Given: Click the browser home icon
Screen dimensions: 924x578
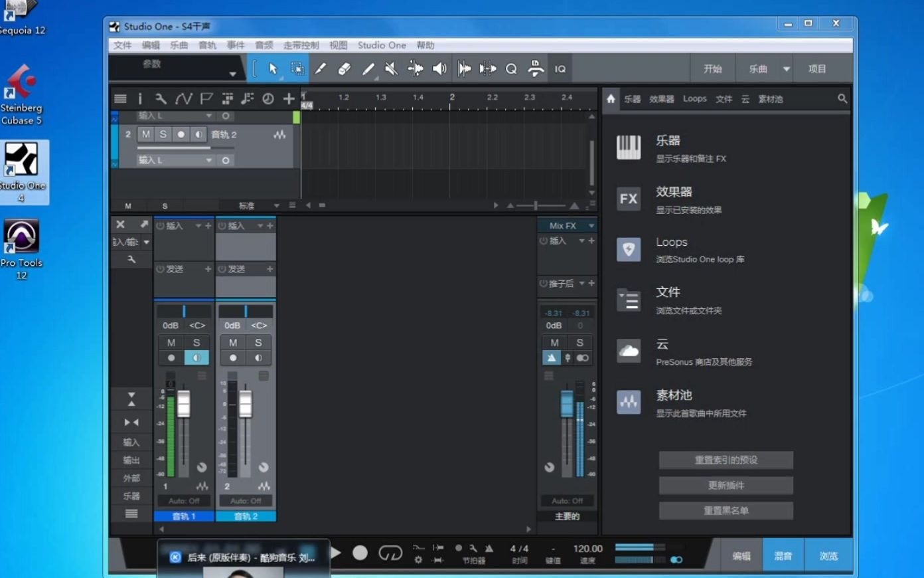Looking at the screenshot, I should 611,98.
